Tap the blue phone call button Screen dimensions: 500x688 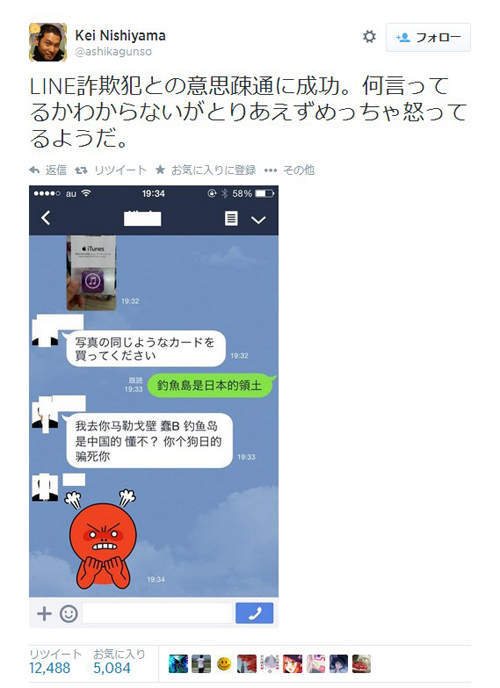(x=254, y=613)
